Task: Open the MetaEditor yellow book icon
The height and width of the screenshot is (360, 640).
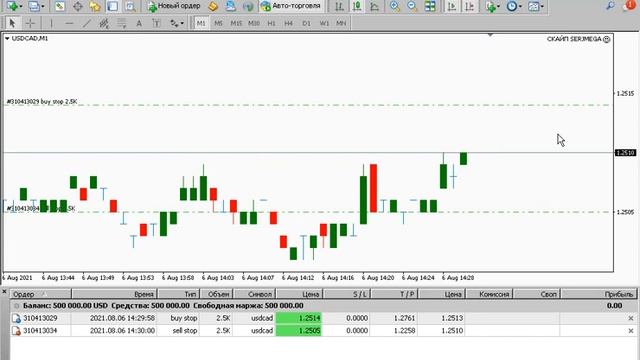Action: pyautogui.click(x=213, y=6)
